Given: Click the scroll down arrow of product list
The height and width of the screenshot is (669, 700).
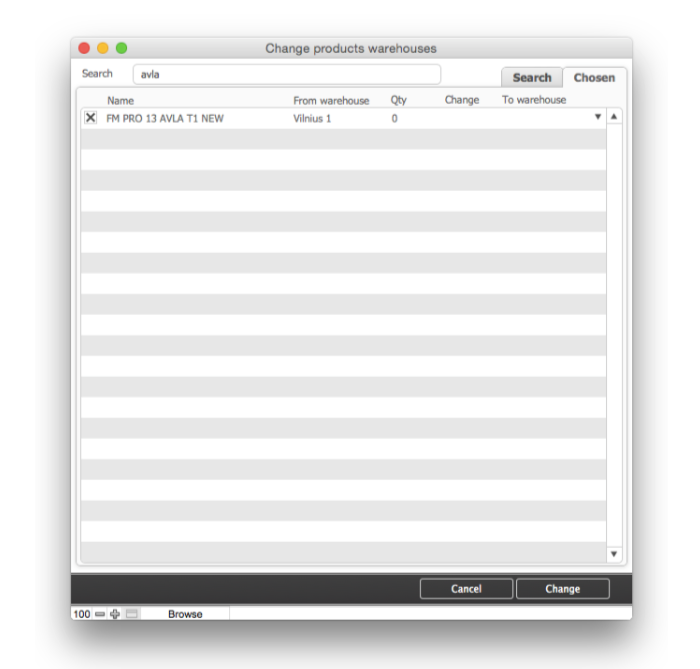Looking at the screenshot, I should click(614, 553).
